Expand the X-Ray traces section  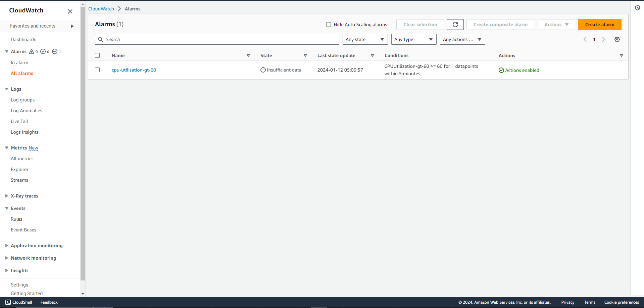pos(7,196)
